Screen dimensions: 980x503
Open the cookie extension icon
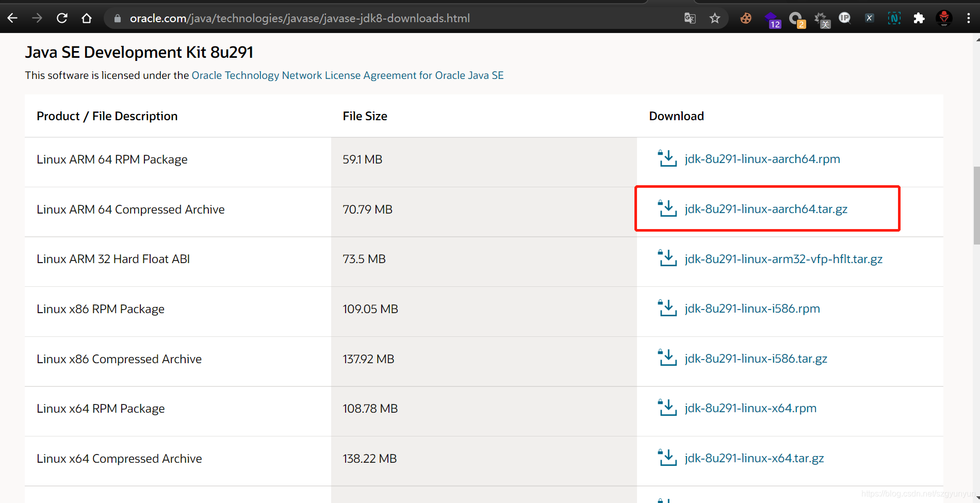point(746,19)
